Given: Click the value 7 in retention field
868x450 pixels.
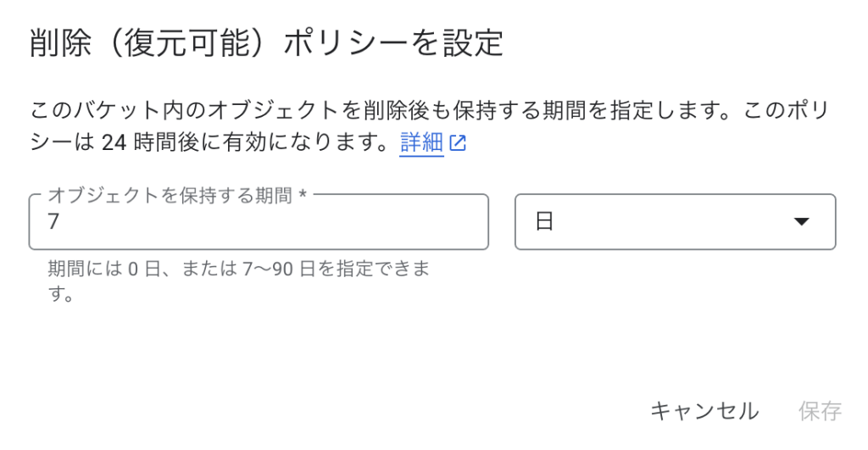Looking at the screenshot, I should tap(53, 221).
